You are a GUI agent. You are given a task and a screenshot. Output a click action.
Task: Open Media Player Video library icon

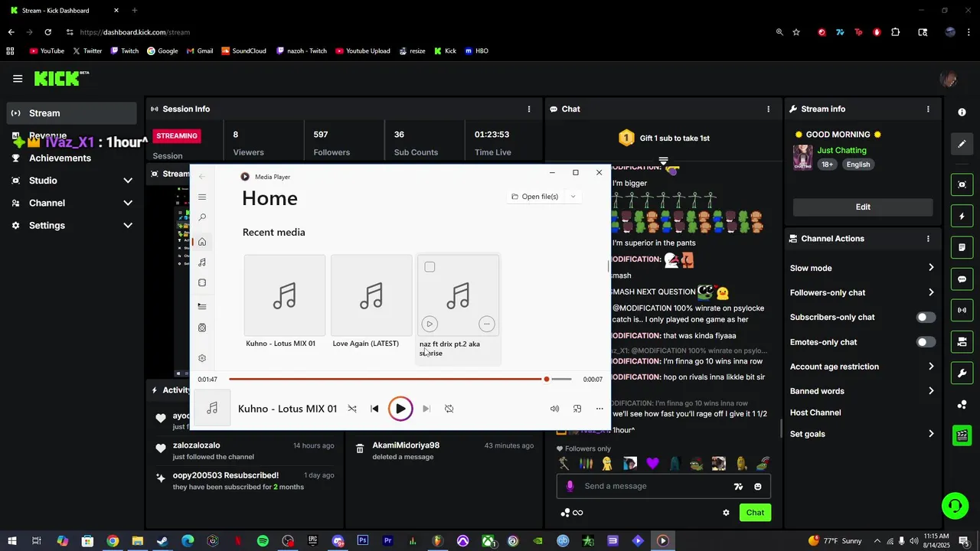point(202,282)
